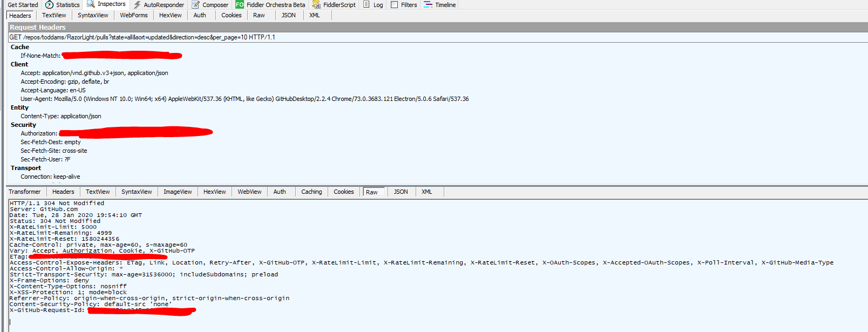
Task: Select request JSON inspector tab
Action: tap(289, 15)
